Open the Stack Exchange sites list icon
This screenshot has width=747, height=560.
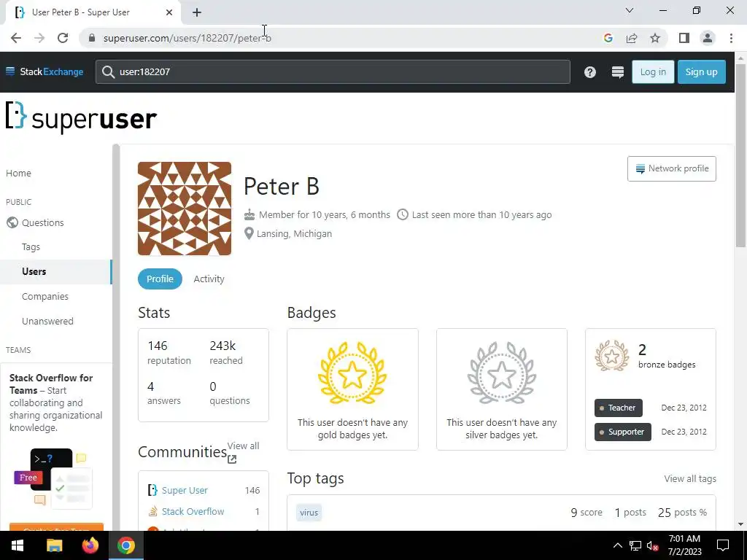pyautogui.click(x=617, y=72)
